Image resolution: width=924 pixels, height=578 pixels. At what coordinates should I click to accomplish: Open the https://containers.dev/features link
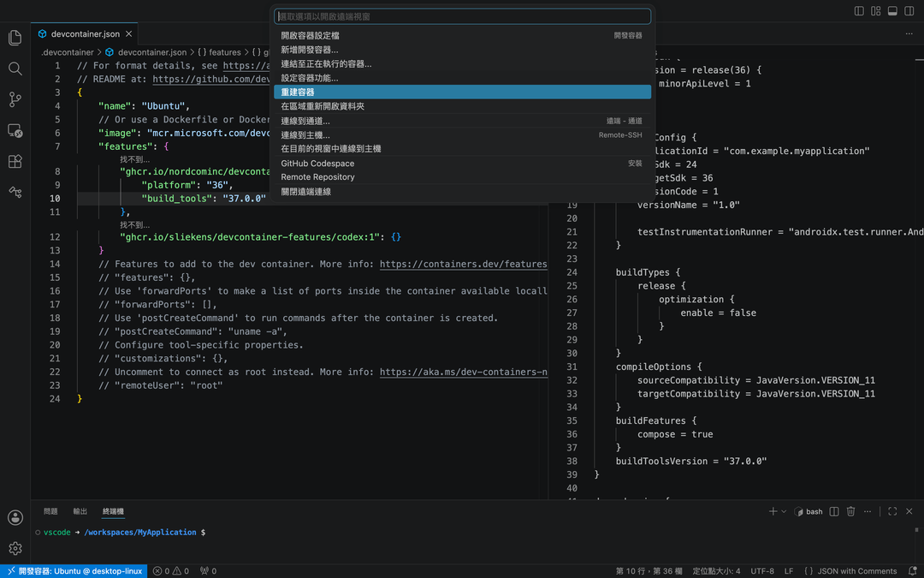[463, 264]
